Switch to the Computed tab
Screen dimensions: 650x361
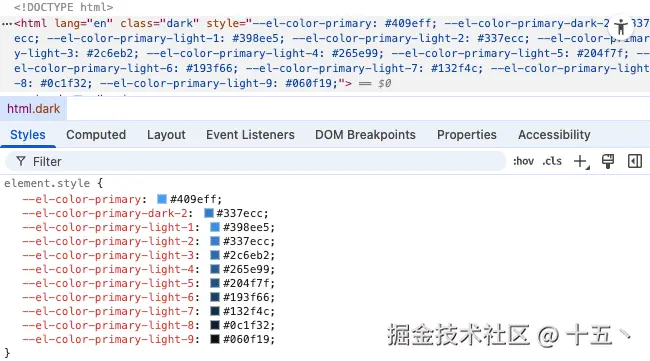click(x=96, y=135)
